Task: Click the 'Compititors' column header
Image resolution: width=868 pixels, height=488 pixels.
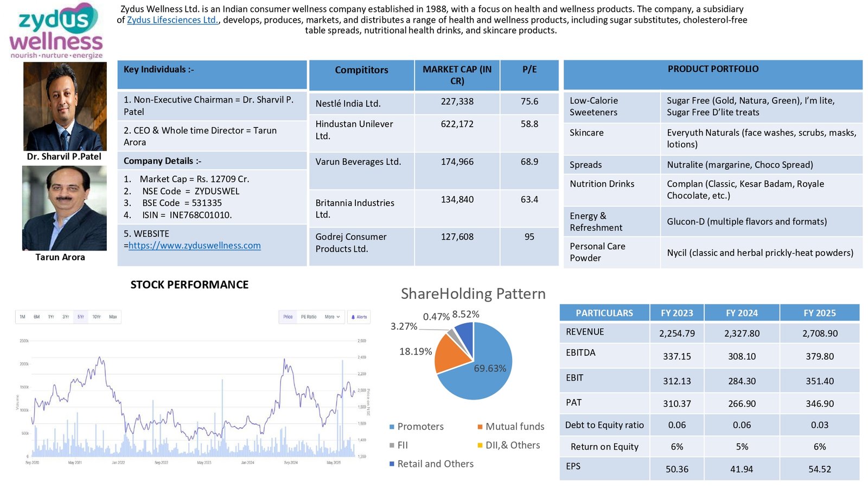Action: click(361, 75)
